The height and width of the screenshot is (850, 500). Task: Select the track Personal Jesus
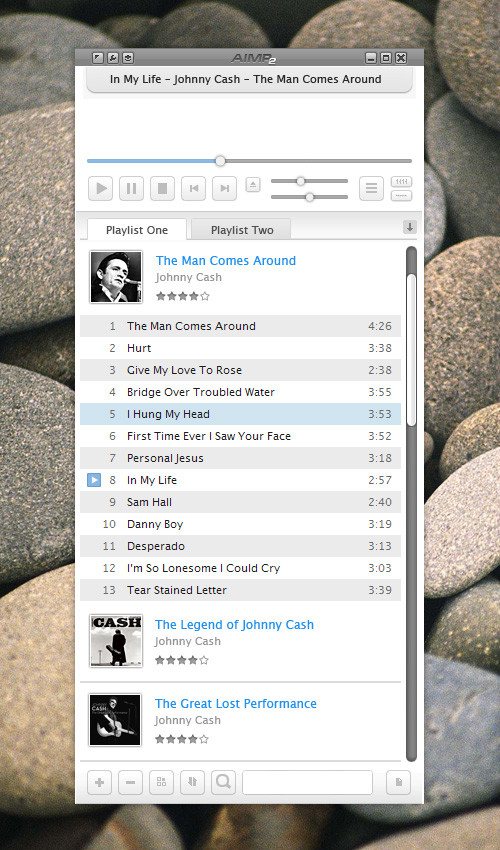[240, 458]
